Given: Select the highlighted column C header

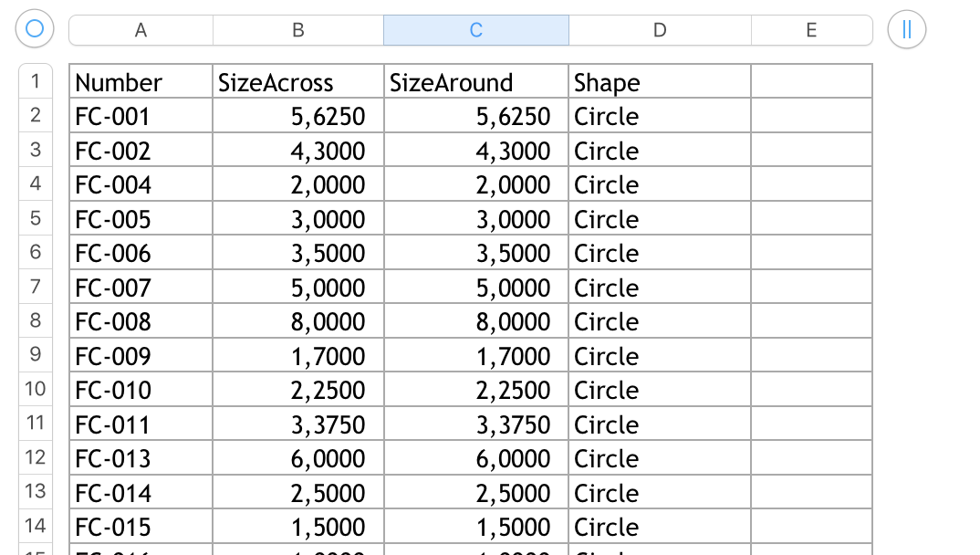Looking at the screenshot, I should pyautogui.click(x=475, y=30).
